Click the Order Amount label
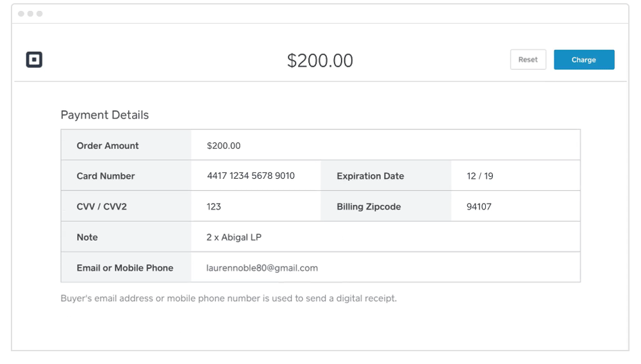Viewport: 641px width, 364px height. click(108, 145)
